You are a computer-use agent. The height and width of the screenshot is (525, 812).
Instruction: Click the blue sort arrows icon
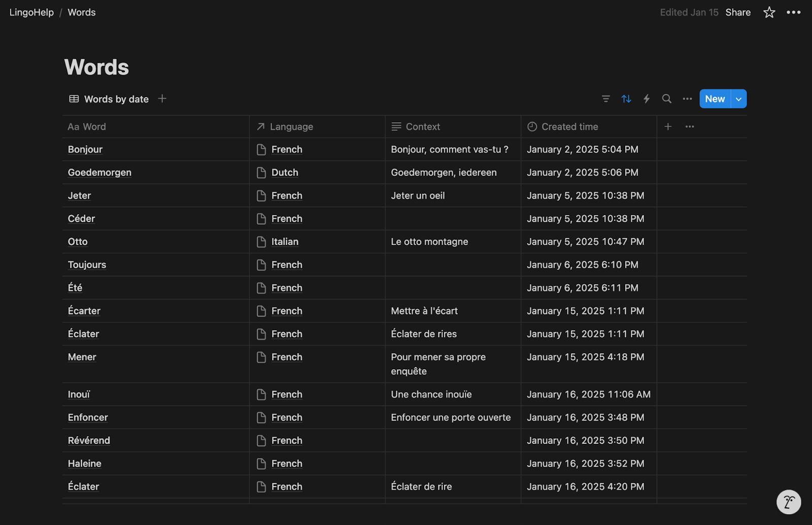coord(626,99)
